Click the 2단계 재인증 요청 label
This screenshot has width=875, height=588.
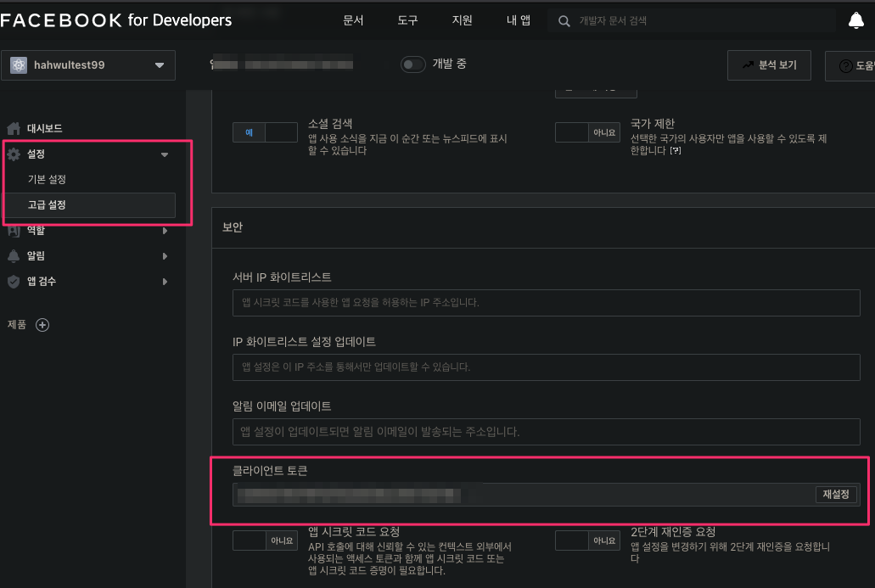[673, 532]
